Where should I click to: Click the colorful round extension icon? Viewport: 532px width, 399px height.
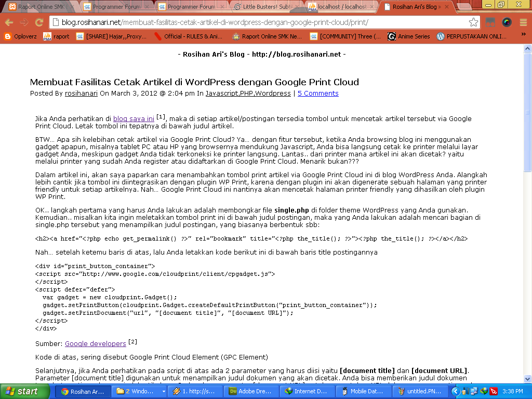[507, 22]
